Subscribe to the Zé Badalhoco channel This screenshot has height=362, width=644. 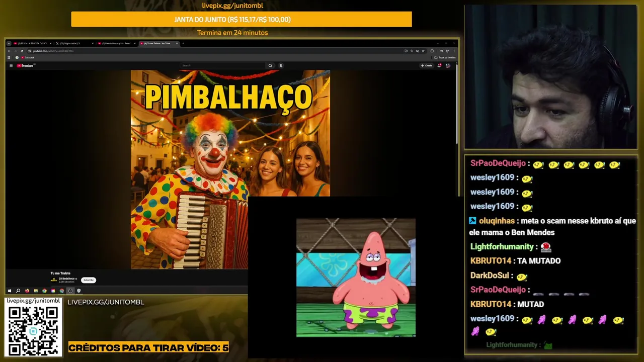(89, 280)
